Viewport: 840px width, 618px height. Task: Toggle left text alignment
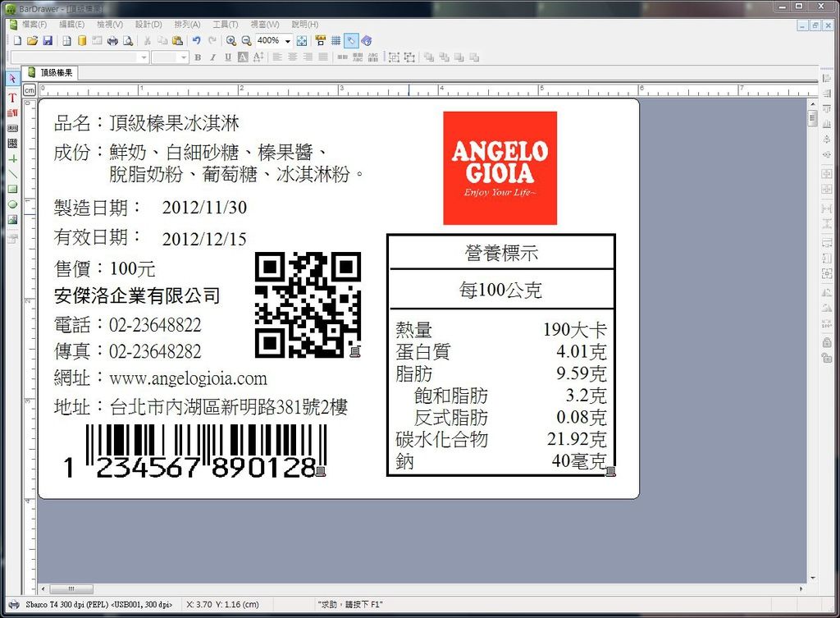[x=277, y=57]
